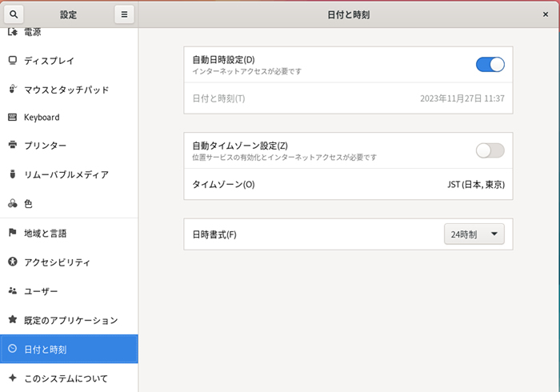Open the hamburger menu in settings header
This screenshot has height=392, width=560.
[123, 14]
